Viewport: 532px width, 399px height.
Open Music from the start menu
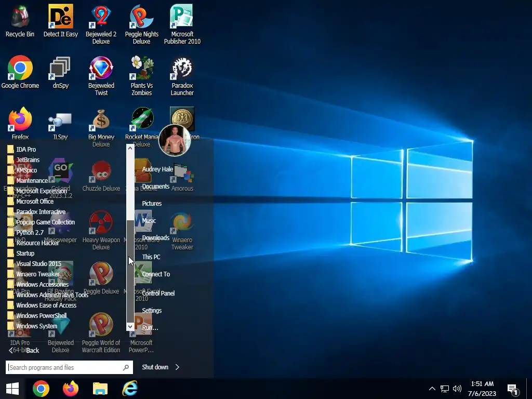coord(149,220)
